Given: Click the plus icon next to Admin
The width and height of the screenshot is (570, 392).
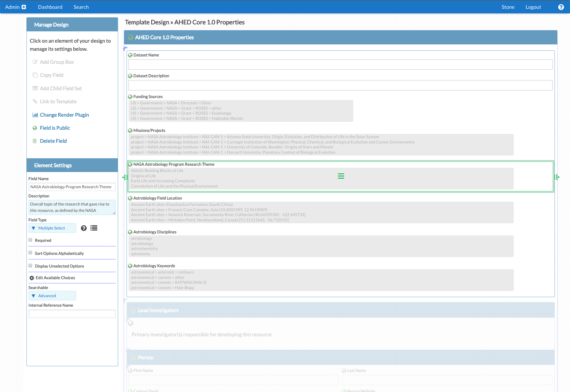Looking at the screenshot, I should pos(24,7).
